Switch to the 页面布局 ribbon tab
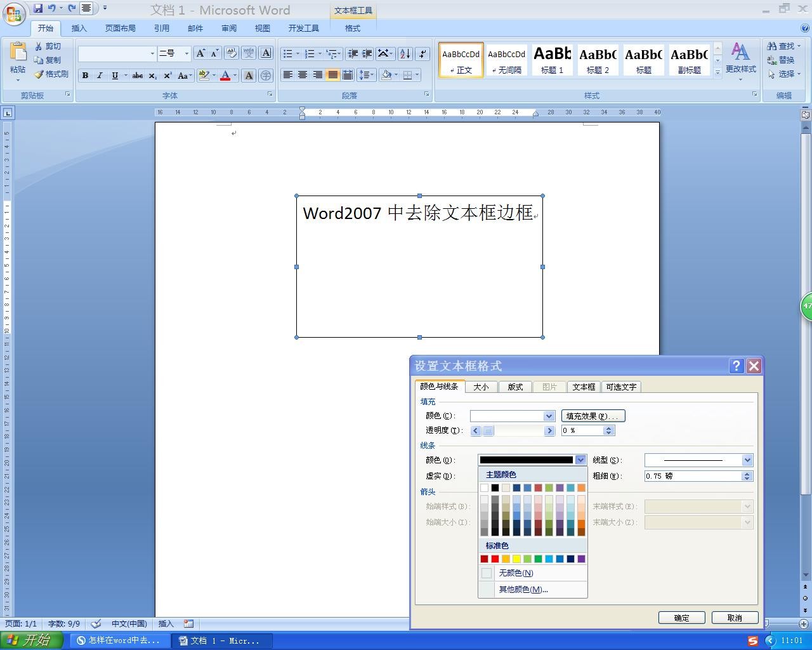This screenshot has height=650, width=812. pyautogui.click(x=121, y=28)
